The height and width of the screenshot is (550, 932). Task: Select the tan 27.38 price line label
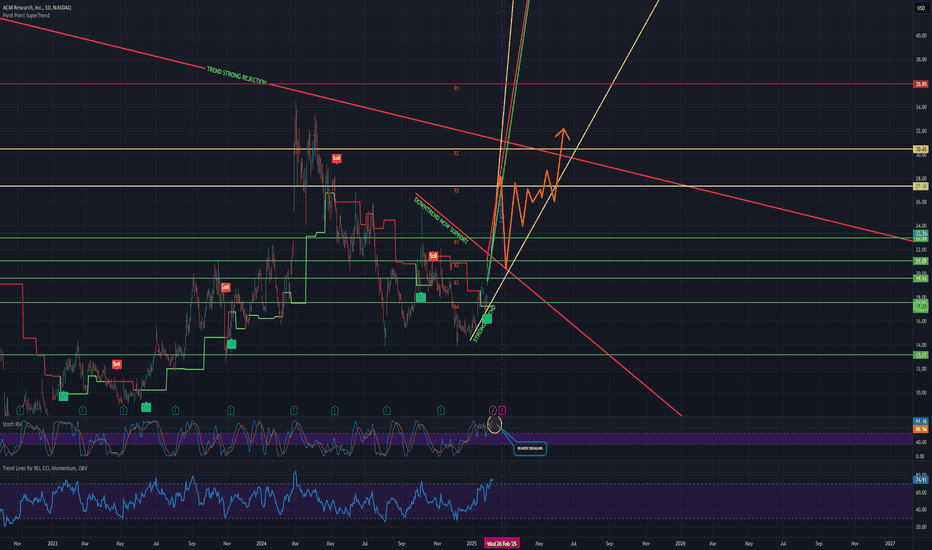[921, 187]
